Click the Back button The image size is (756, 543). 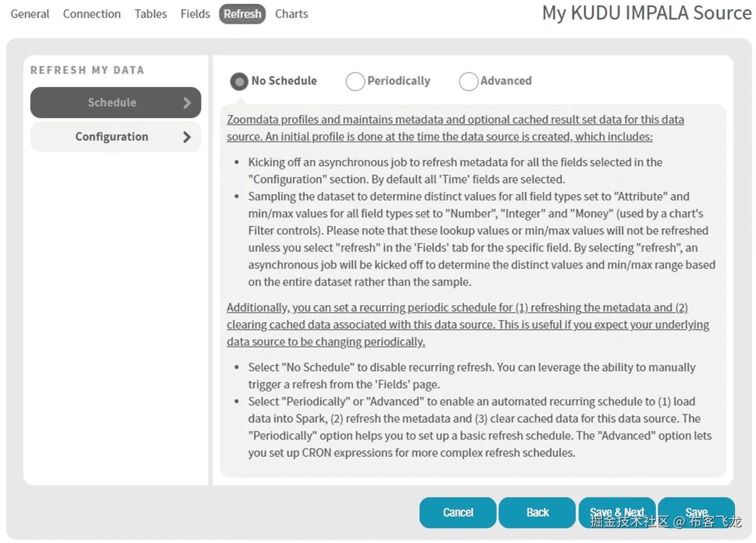point(537,512)
